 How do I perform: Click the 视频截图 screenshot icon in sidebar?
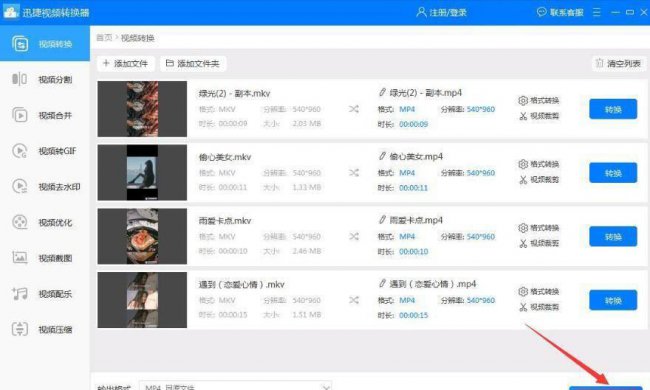pyautogui.click(x=19, y=258)
